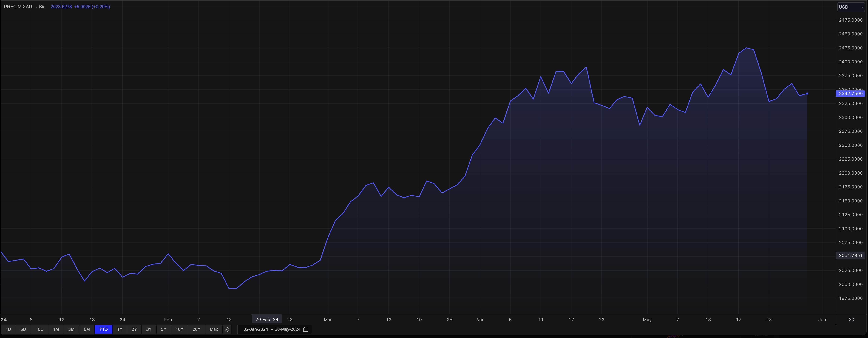Open the time range settings gear
868x338 pixels.
[x=227, y=329]
